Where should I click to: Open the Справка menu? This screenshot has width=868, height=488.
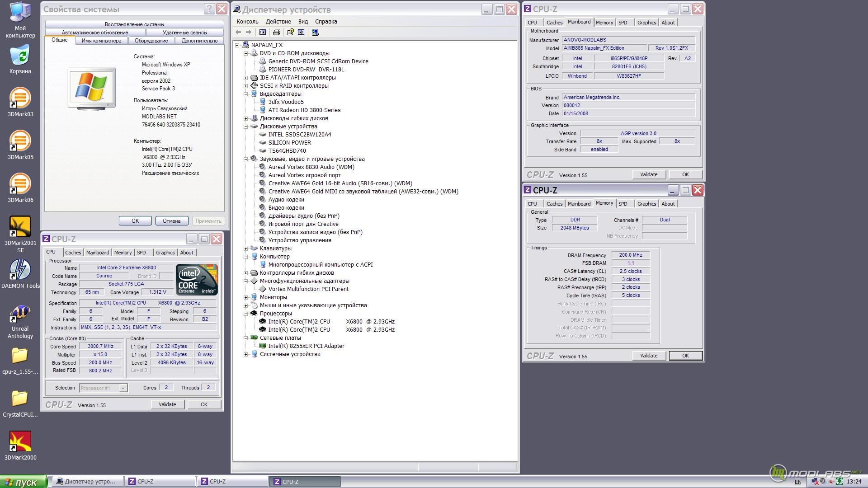tap(326, 22)
